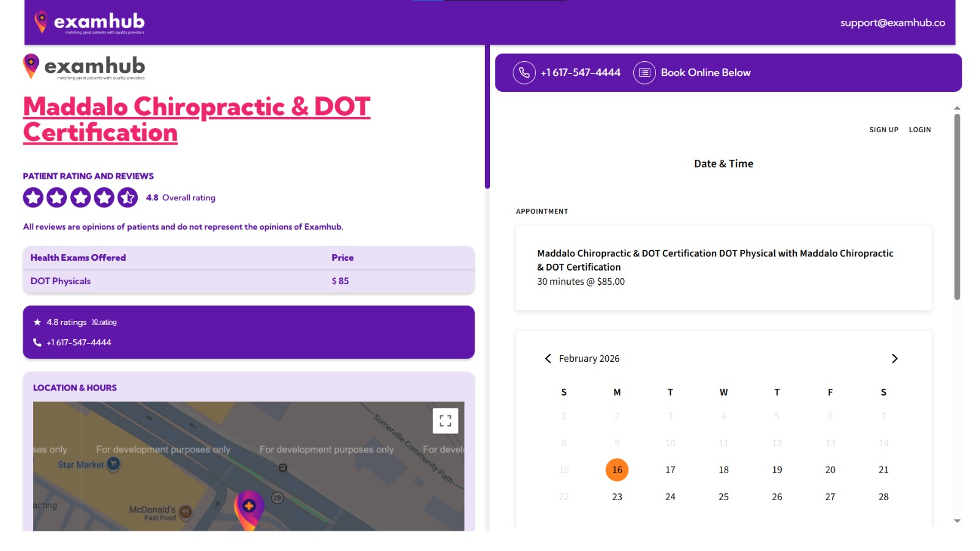Viewport: 980px width, 551px height.
Task: Click the examhub logo above the clinic name
Action: 83,67
